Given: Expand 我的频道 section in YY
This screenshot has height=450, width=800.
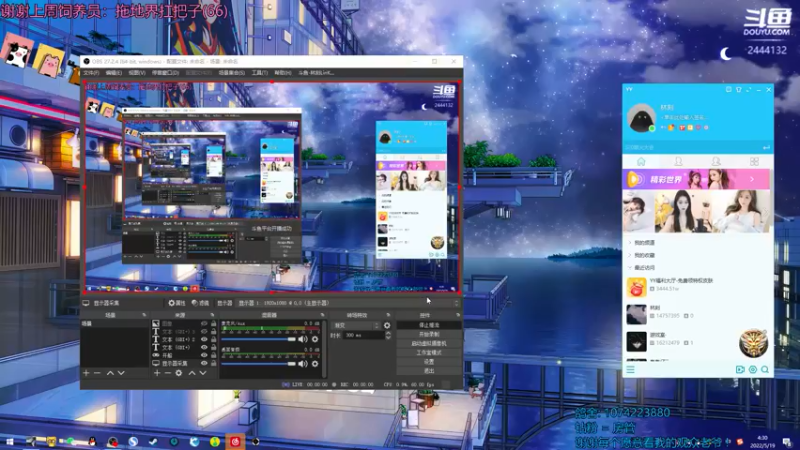Looking at the screenshot, I should pyautogui.click(x=644, y=243).
